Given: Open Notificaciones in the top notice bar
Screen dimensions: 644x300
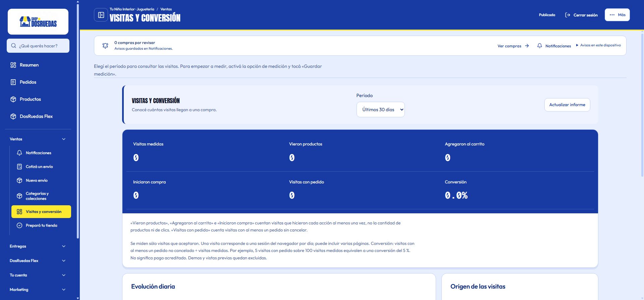Looking at the screenshot, I should pos(554,46).
